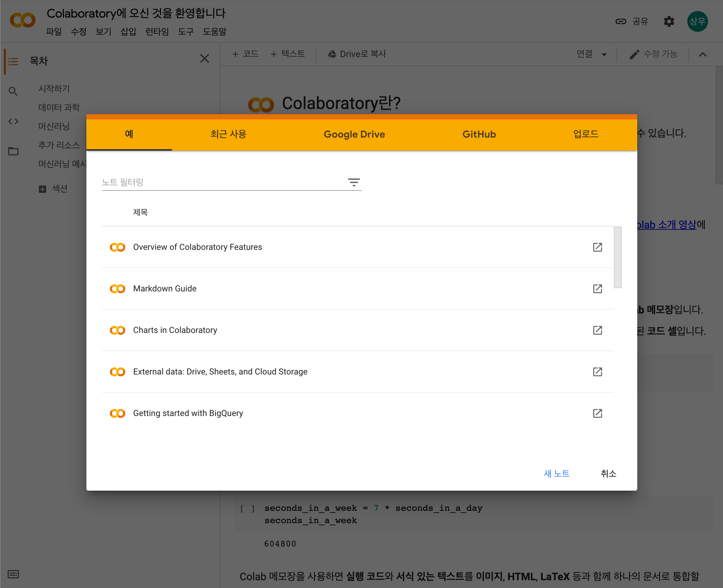Open the settings gear icon
Image resolution: width=723 pixels, height=588 pixels.
[669, 22]
